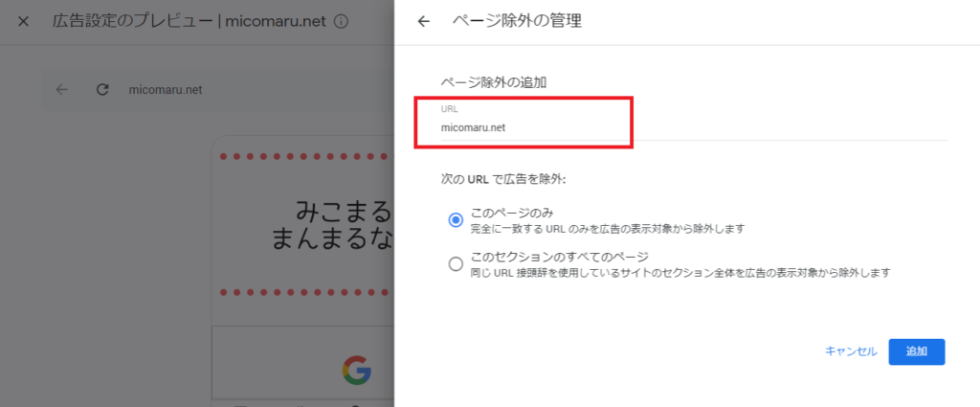980x407 pixels.
Task: Click description 完全に一致する URL のみを広告の表示対象から除外します
Action: [608, 229]
